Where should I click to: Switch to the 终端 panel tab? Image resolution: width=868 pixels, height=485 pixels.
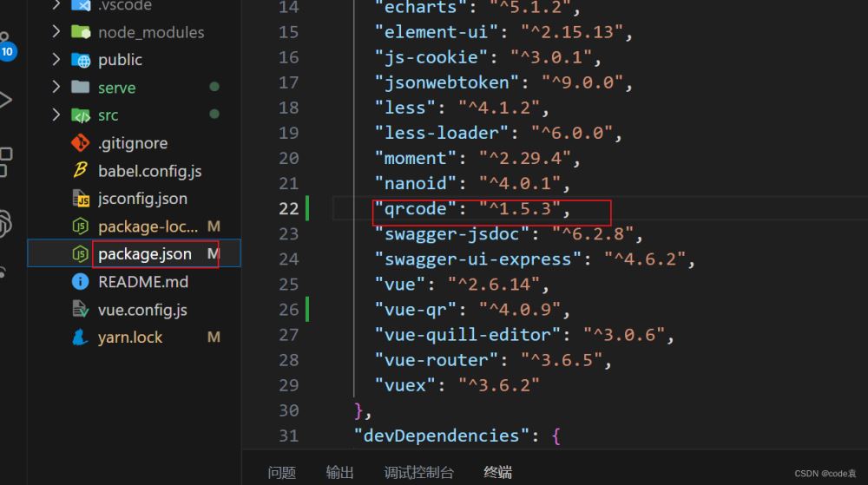[497, 472]
